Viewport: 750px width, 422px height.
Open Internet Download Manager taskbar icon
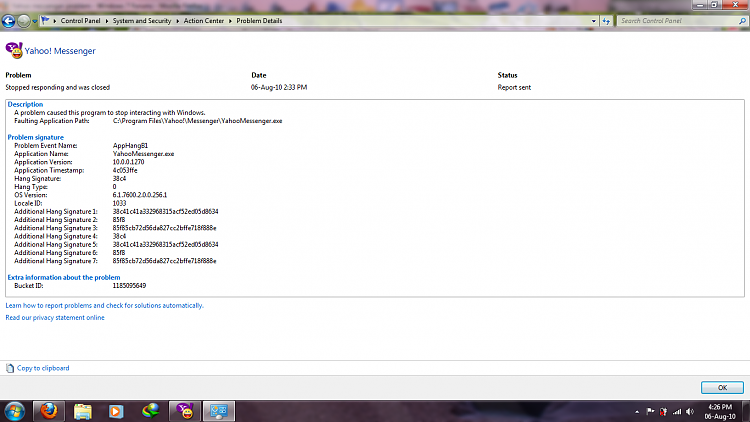pos(151,411)
